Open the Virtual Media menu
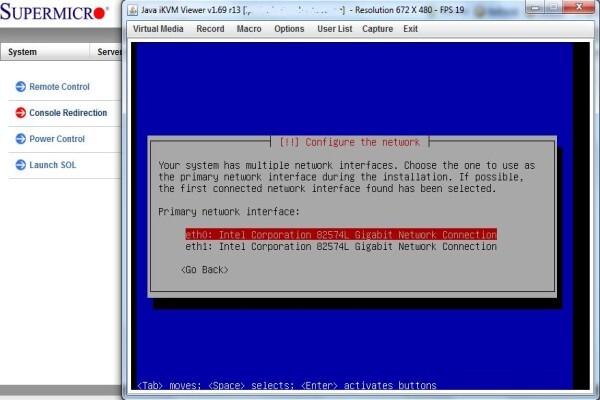 (158, 29)
